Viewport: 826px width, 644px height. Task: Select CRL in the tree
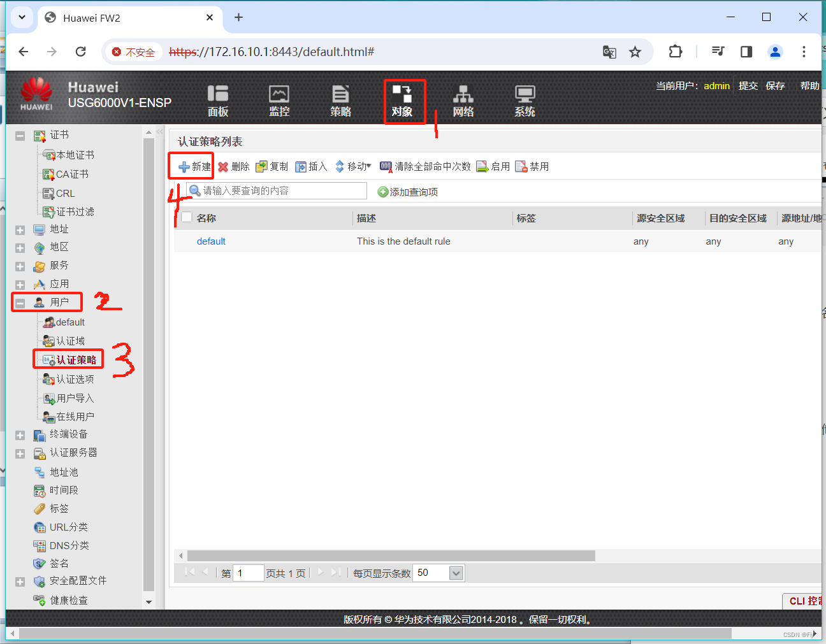coord(59,193)
